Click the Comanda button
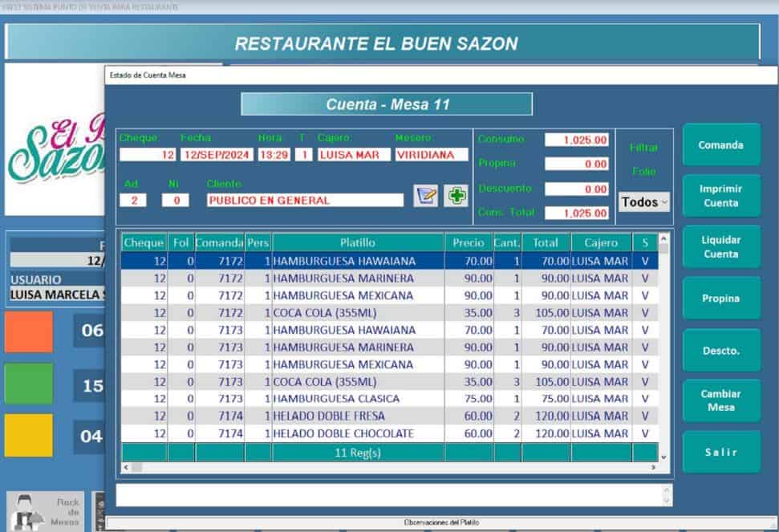Image resolution: width=779 pixels, height=532 pixels. tap(720, 145)
